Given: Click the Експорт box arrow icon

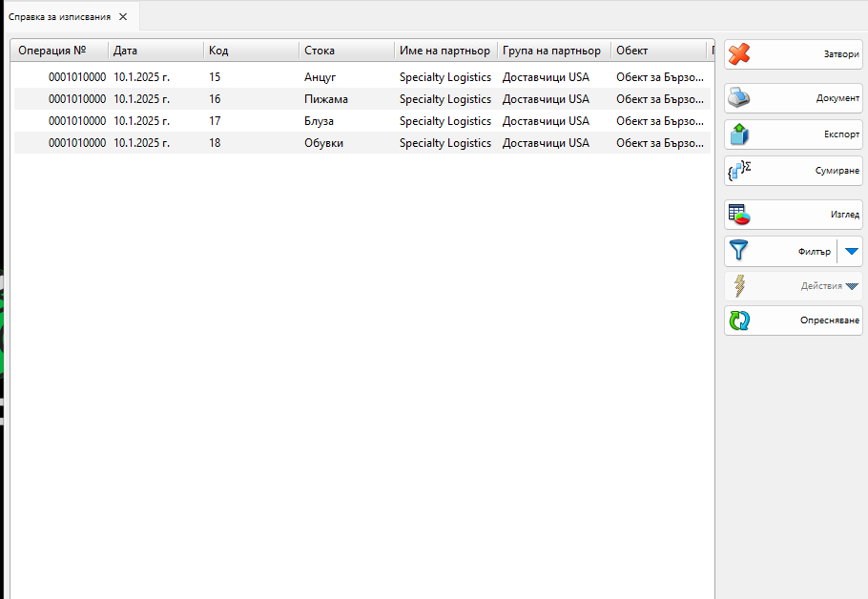Looking at the screenshot, I should 739,134.
